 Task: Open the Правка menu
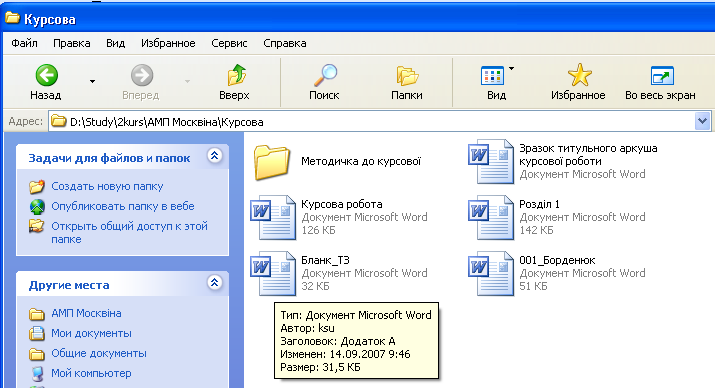click(72, 43)
